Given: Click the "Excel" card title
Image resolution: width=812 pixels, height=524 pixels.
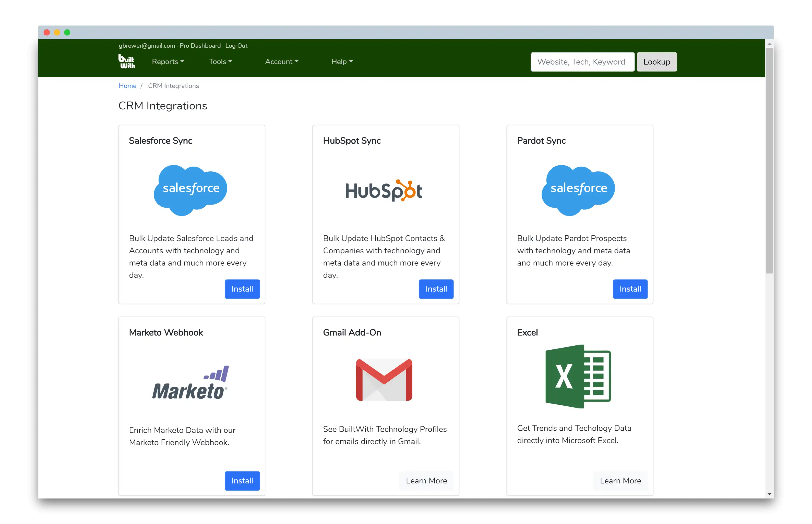Looking at the screenshot, I should coord(527,332).
